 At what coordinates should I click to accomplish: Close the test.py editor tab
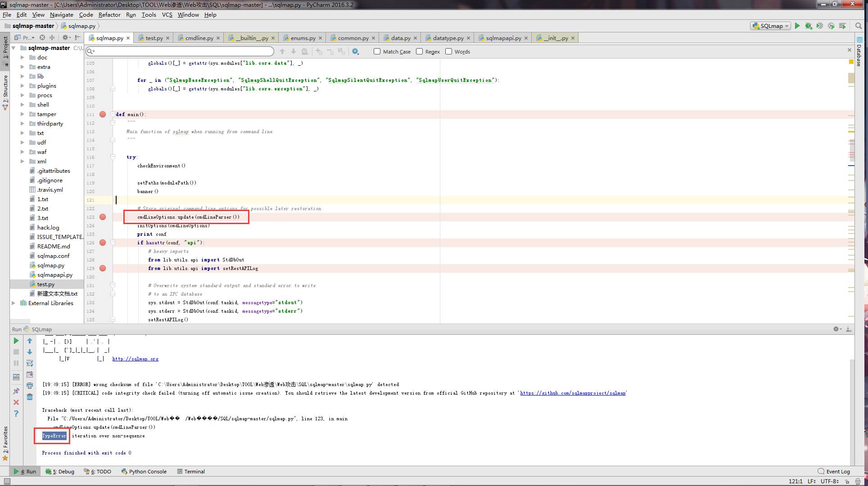(x=168, y=38)
